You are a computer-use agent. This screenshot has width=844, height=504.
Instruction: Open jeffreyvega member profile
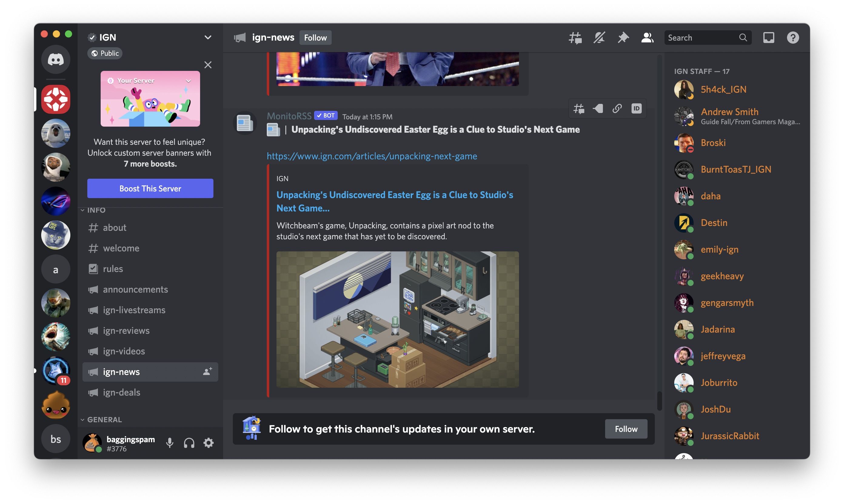point(737,356)
